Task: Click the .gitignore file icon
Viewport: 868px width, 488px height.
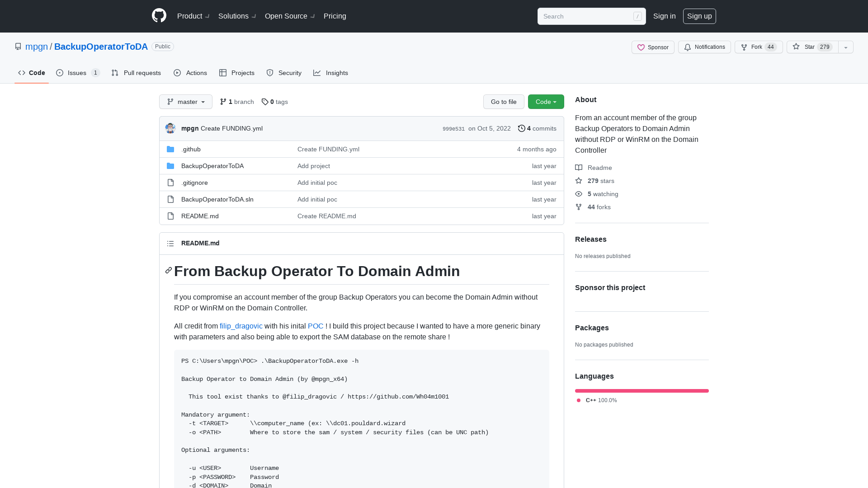Action: (x=170, y=183)
